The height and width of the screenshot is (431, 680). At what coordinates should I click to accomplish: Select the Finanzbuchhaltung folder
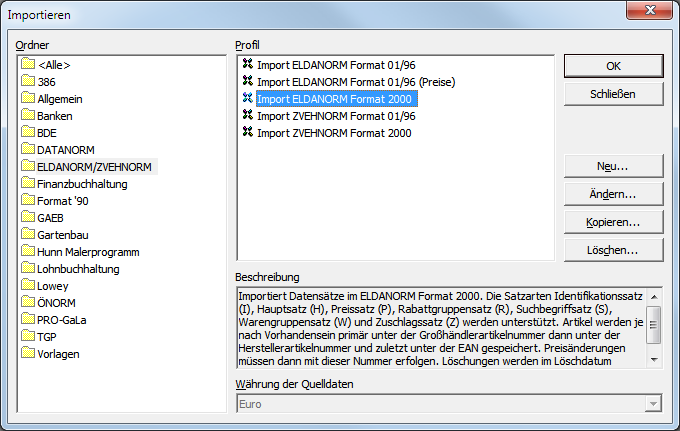pos(82,184)
